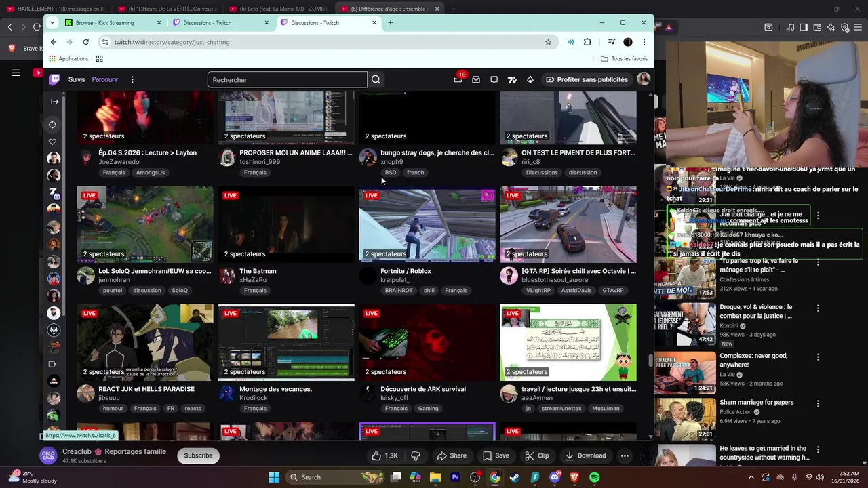The image size is (868, 488).
Task: Open LoL SoloQ Jenmohran stream thumbnail
Action: [145, 224]
